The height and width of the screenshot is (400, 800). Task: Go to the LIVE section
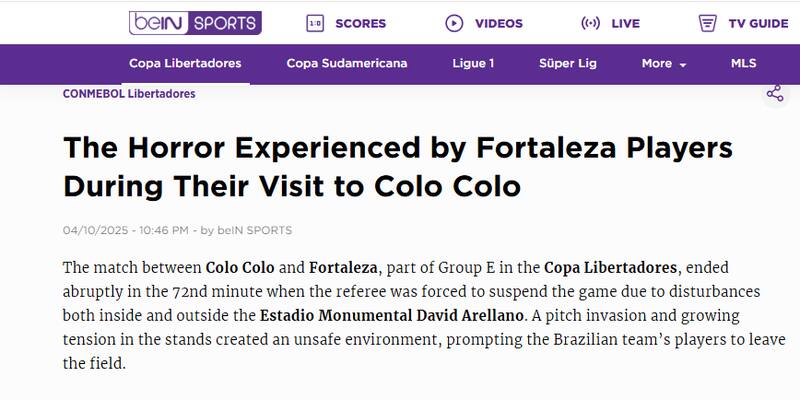click(x=626, y=22)
